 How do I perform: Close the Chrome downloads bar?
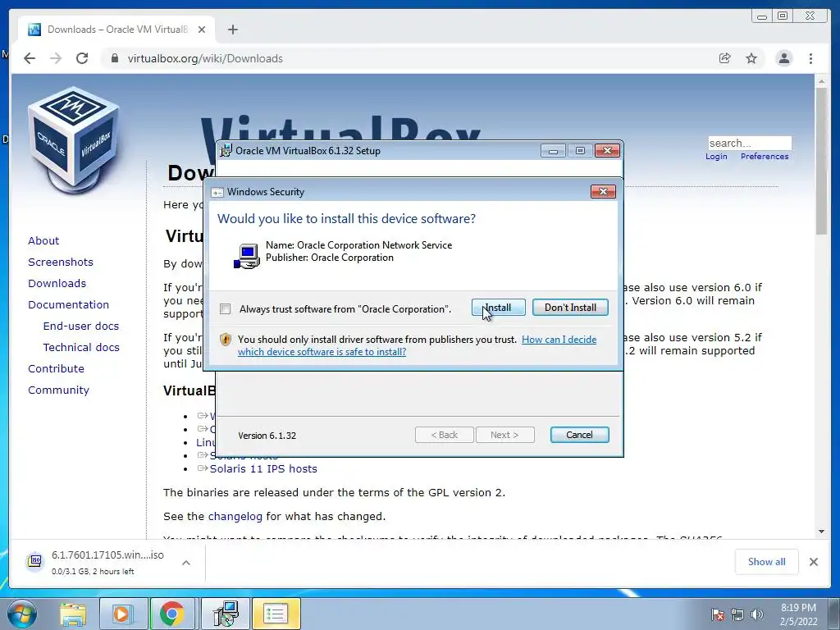point(814,562)
